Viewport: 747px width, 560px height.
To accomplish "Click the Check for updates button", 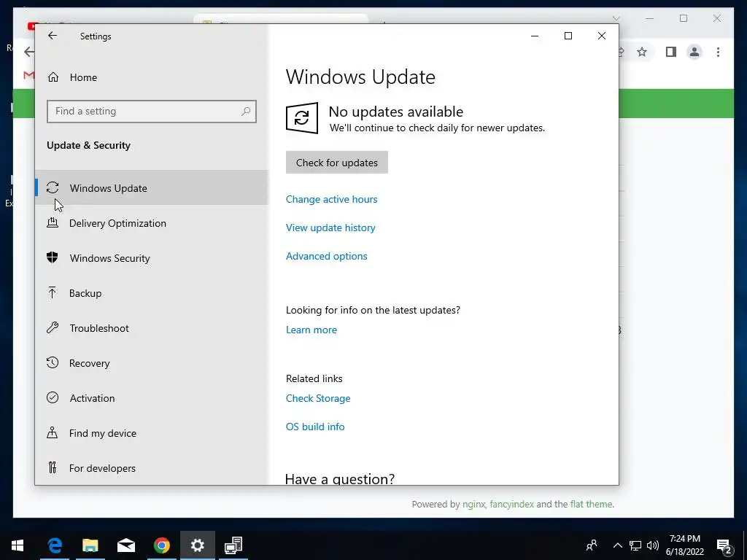I will [x=337, y=163].
